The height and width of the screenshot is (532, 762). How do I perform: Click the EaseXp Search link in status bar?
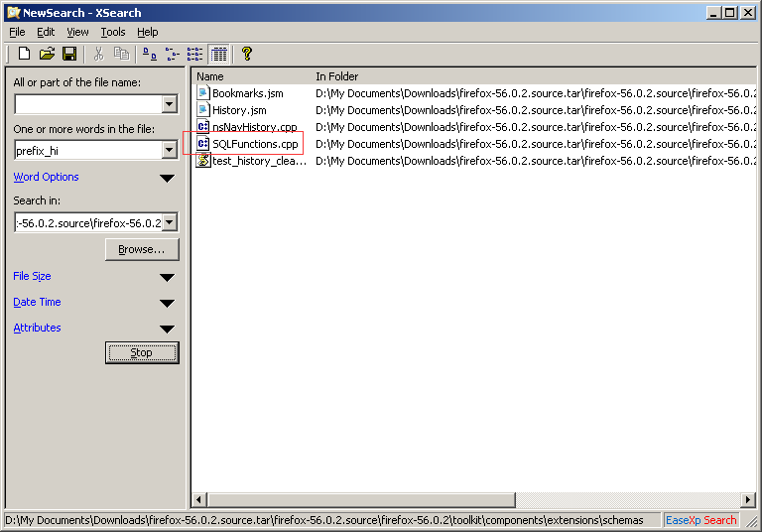coord(700,520)
